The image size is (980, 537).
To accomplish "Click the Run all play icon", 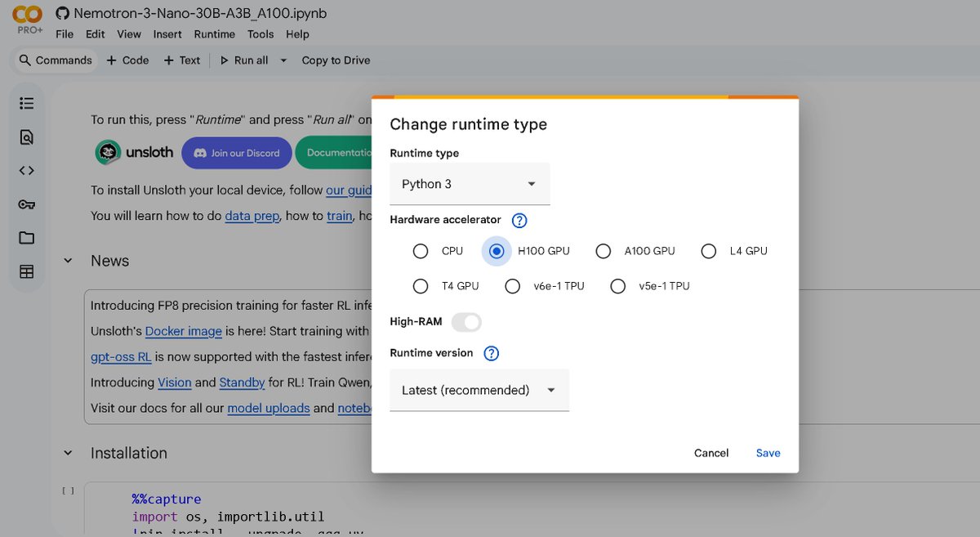I will click(x=224, y=60).
